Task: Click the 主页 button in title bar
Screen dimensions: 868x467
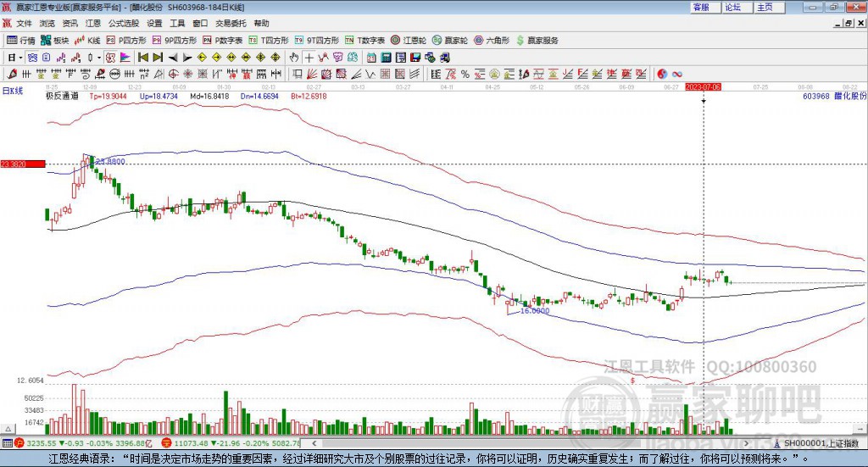Action: pyautogui.click(x=770, y=7)
